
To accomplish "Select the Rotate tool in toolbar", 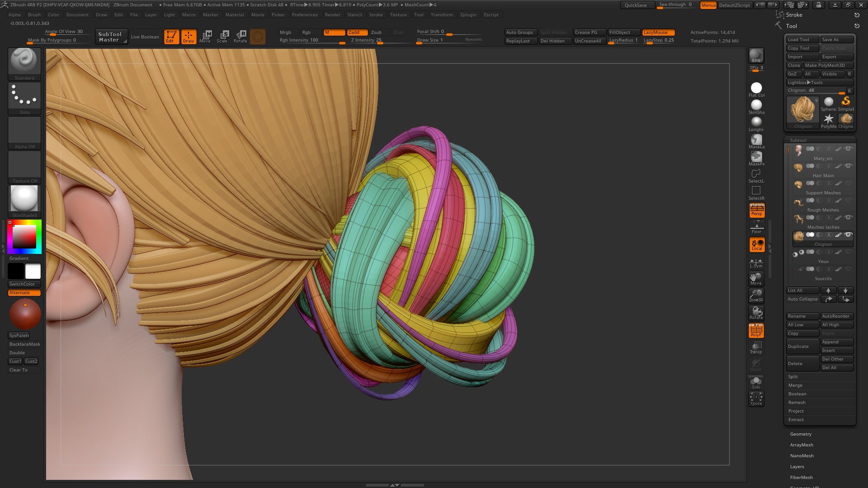I will [240, 36].
